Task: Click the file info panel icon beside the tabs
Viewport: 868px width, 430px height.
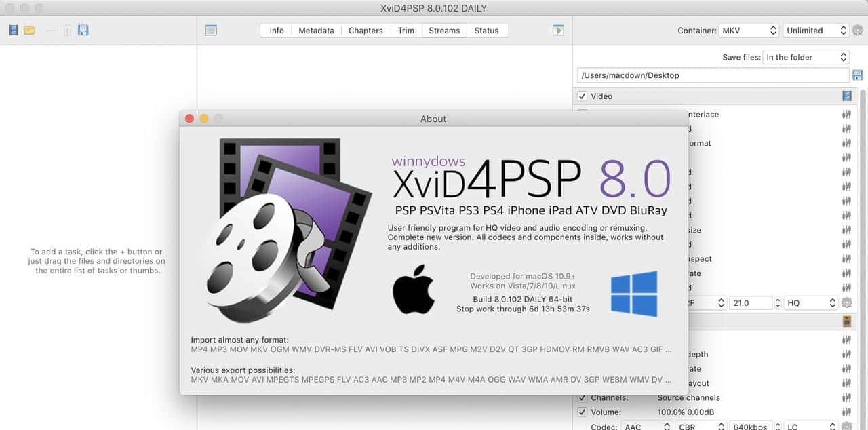Action: click(211, 30)
